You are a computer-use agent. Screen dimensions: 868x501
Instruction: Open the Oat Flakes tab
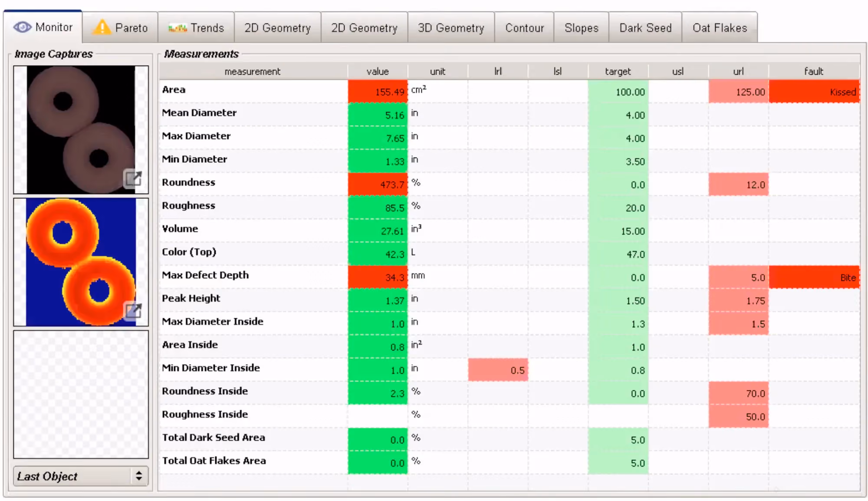[720, 28]
